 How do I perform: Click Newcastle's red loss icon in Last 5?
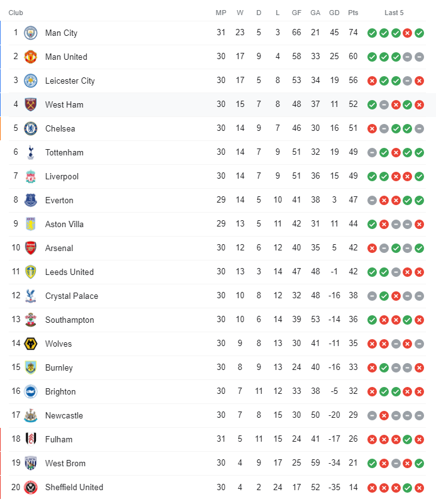pyautogui.click(x=384, y=415)
